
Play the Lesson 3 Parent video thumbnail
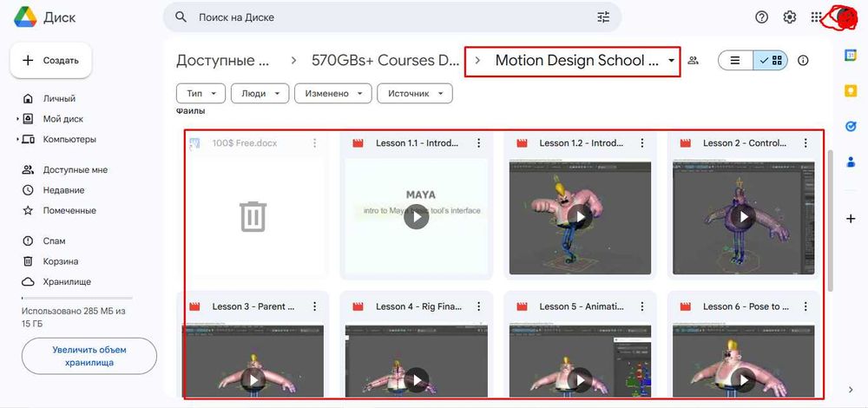pos(253,360)
